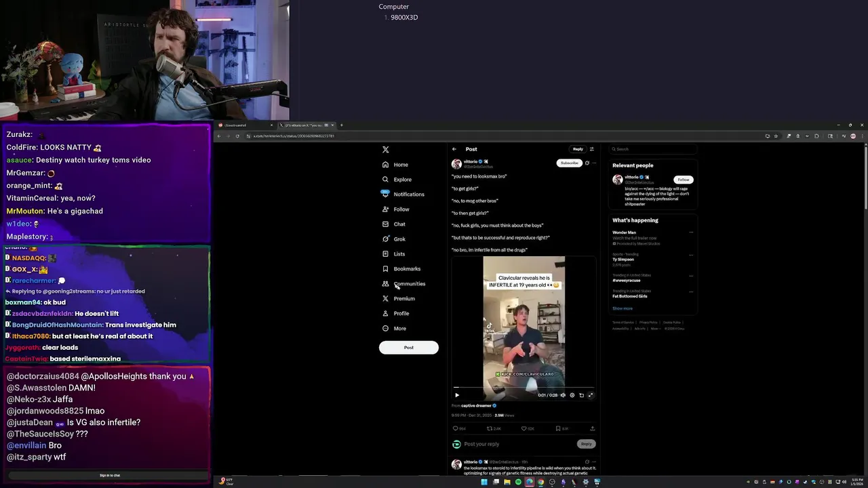The height and width of the screenshot is (488, 868).
Task: Expand video to fullscreen
Action: [x=591, y=395]
